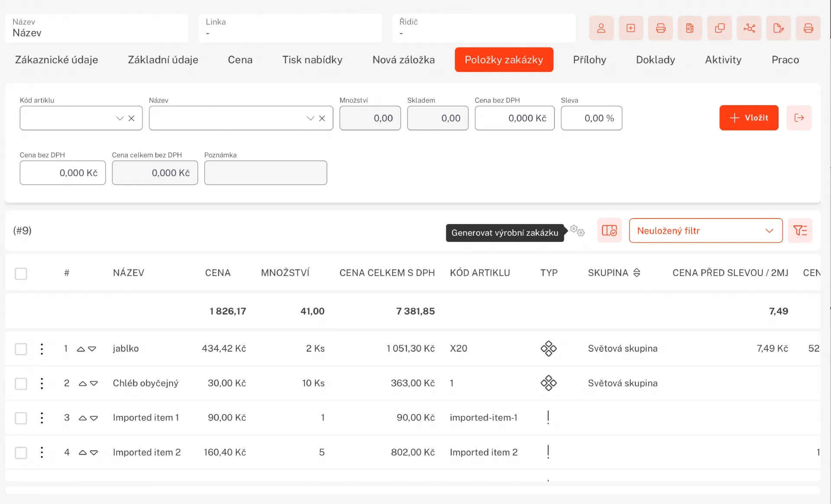Check the checkbox for jablko row

[x=21, y=349]
